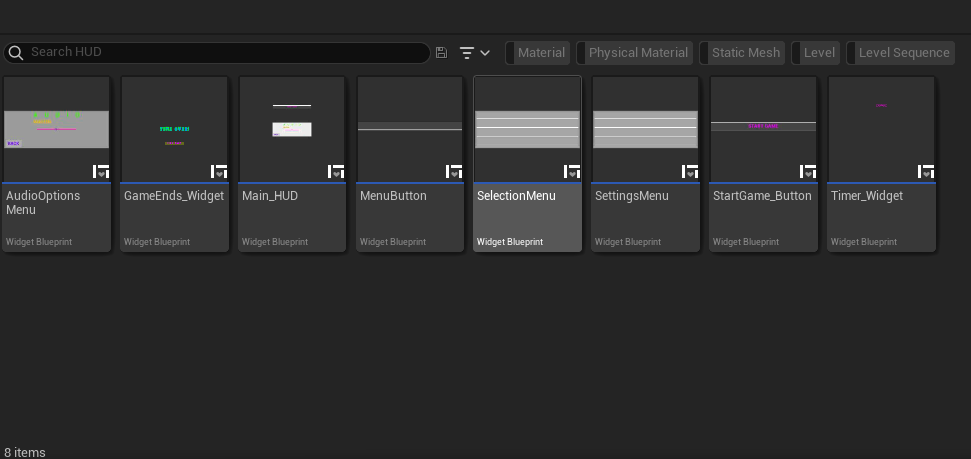The image size is (971, 459).
Task: Open the filter options dropdown
Action: [x=474, y=53]
